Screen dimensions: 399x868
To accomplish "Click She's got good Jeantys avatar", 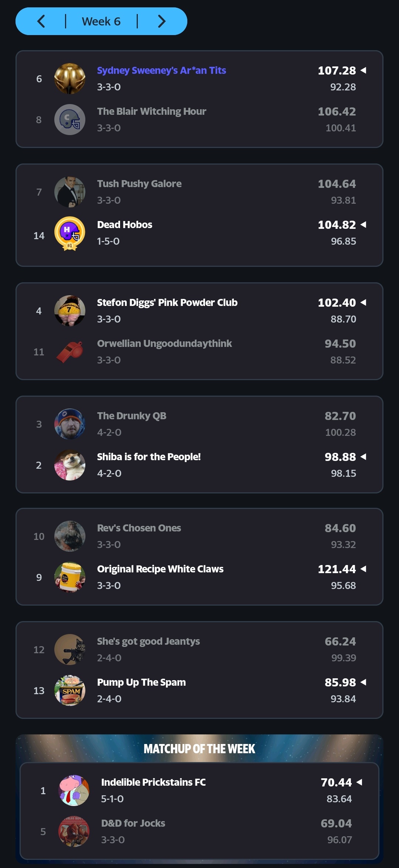I will click(x=70, y=650).
